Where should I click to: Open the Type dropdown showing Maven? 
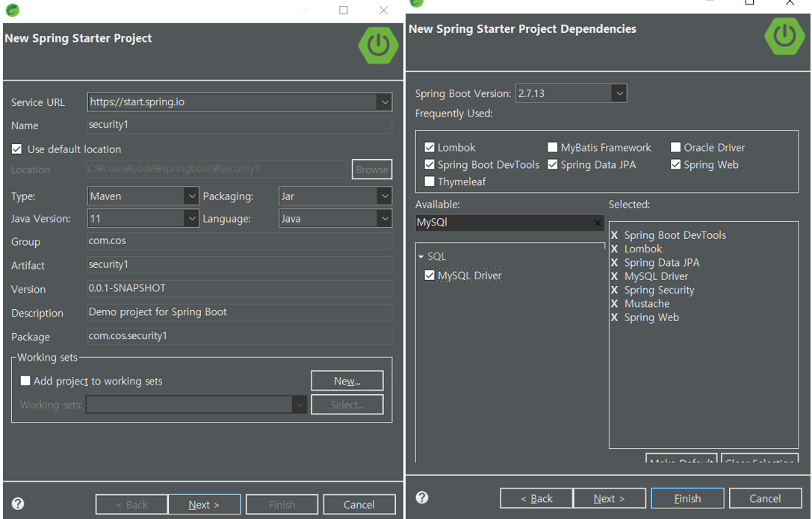coord(191,196)
